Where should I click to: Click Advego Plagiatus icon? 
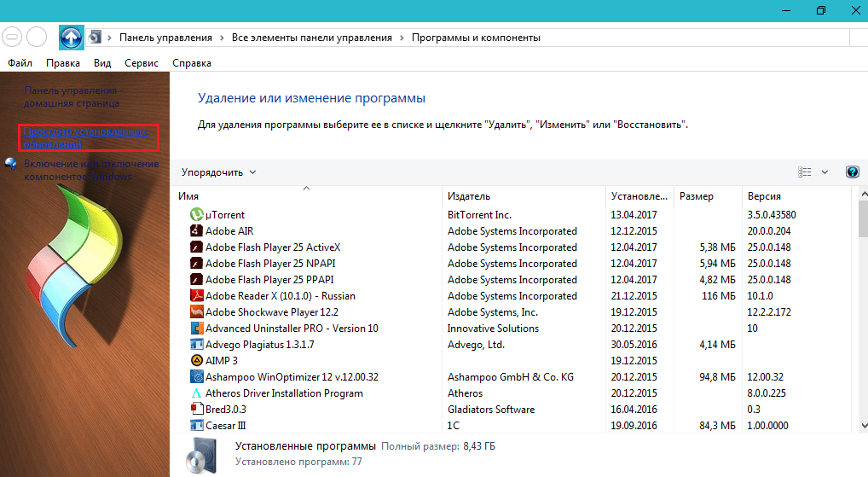click(196, 344)
